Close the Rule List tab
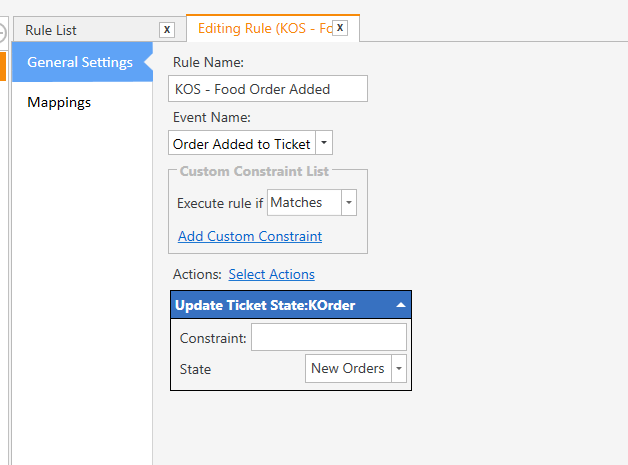 pos(167,30)
